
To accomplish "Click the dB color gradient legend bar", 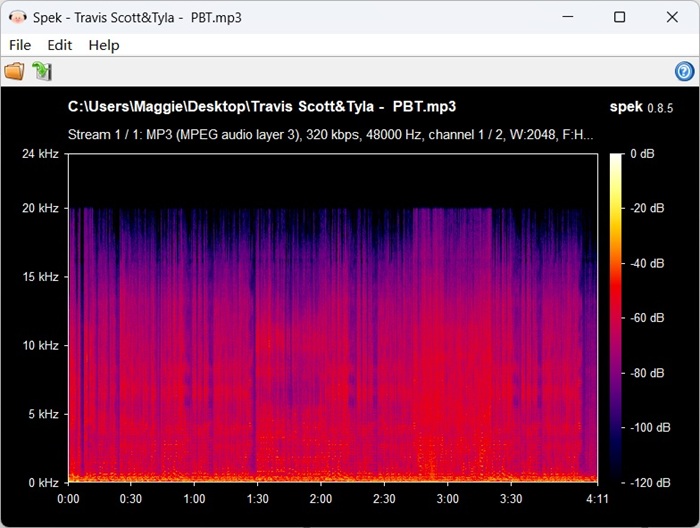I will click(x=616, y=318).
